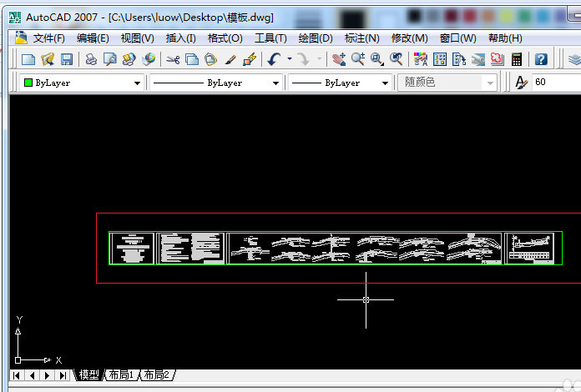Copy objects with the Copy icon
Image resolution: width=581 pixels, height=392 pixels.
click(192, 59)
